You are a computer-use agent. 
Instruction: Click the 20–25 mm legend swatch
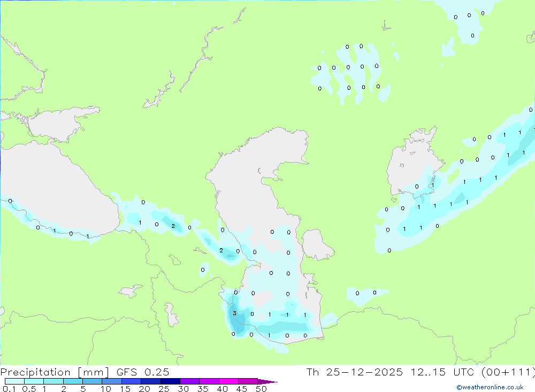150,381
